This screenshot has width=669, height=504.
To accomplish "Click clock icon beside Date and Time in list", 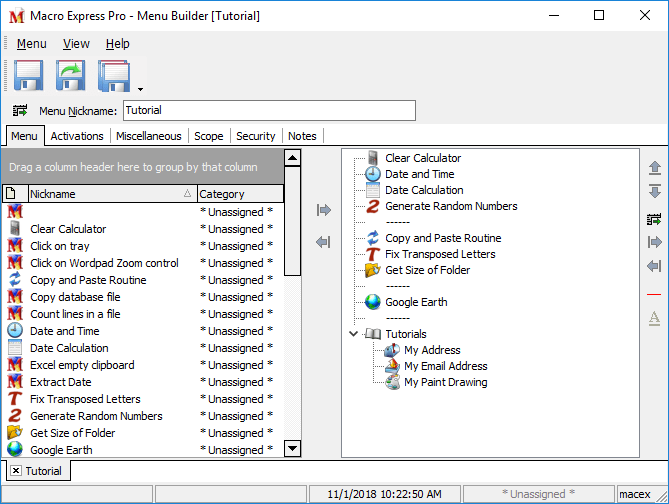I will tap(15, 331).
